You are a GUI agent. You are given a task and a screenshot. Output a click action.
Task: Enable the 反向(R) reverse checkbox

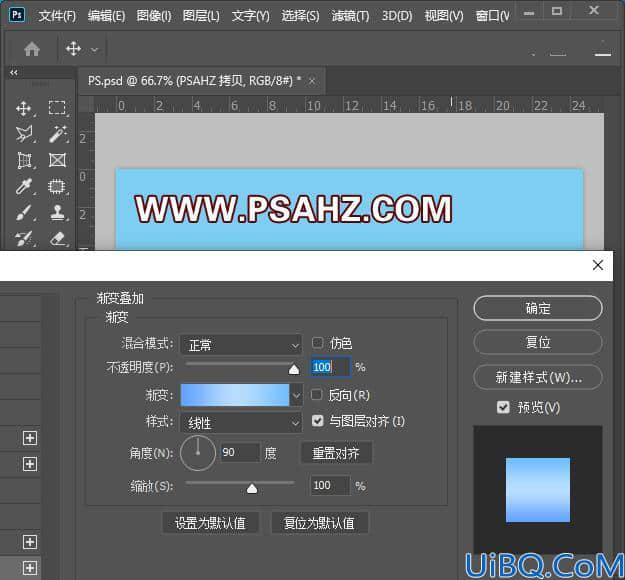click(316, 395)
